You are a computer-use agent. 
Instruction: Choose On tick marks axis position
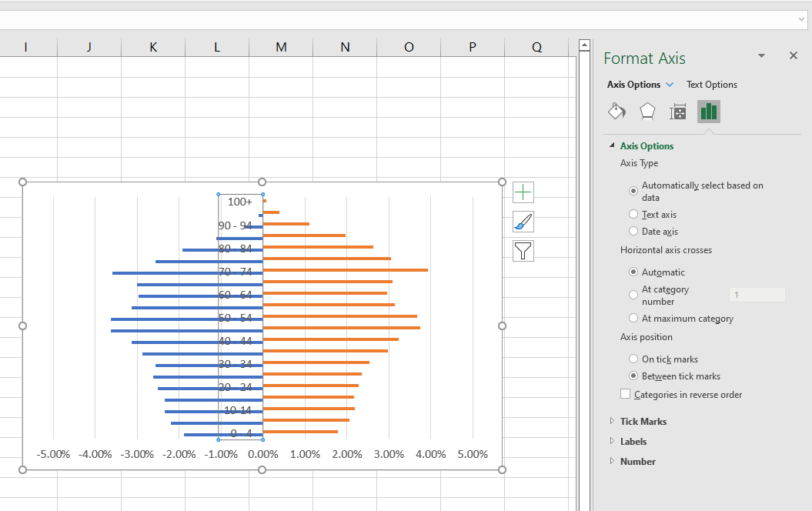633,359
